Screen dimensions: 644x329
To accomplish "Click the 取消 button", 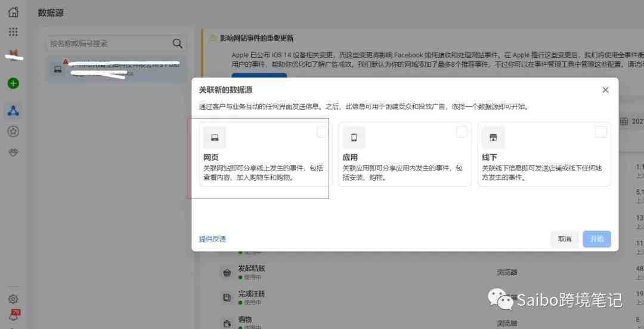I will (565, 239).
